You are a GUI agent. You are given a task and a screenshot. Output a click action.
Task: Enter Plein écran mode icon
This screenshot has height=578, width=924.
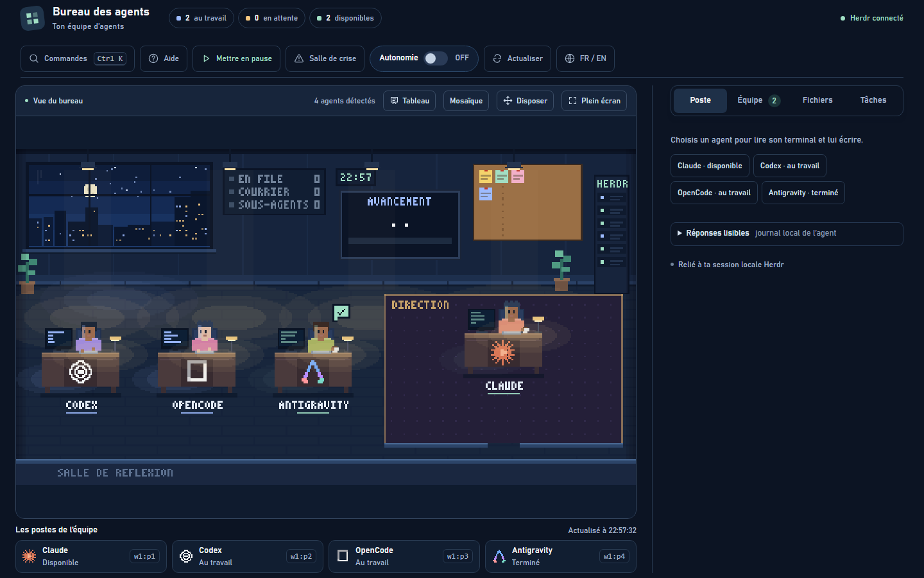573,101
